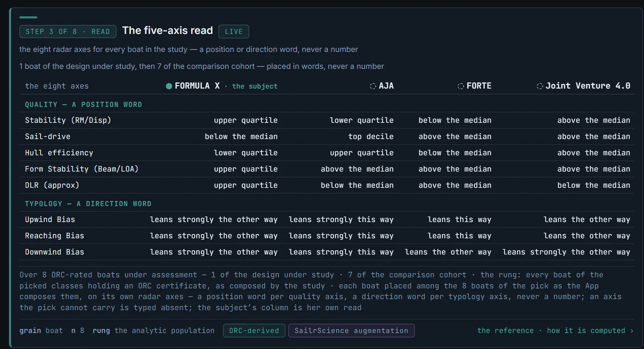Select the SailrScience augmentation tag
644x349 pixels.
coord(351,330)
